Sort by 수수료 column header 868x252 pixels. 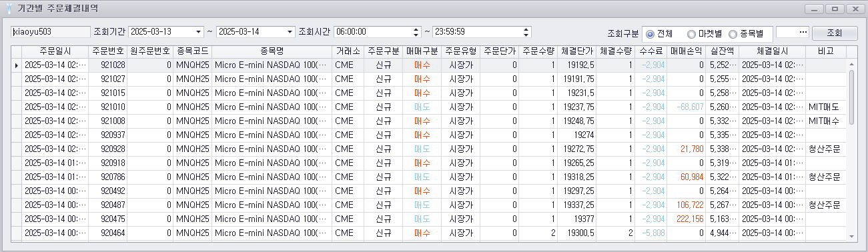650,51
